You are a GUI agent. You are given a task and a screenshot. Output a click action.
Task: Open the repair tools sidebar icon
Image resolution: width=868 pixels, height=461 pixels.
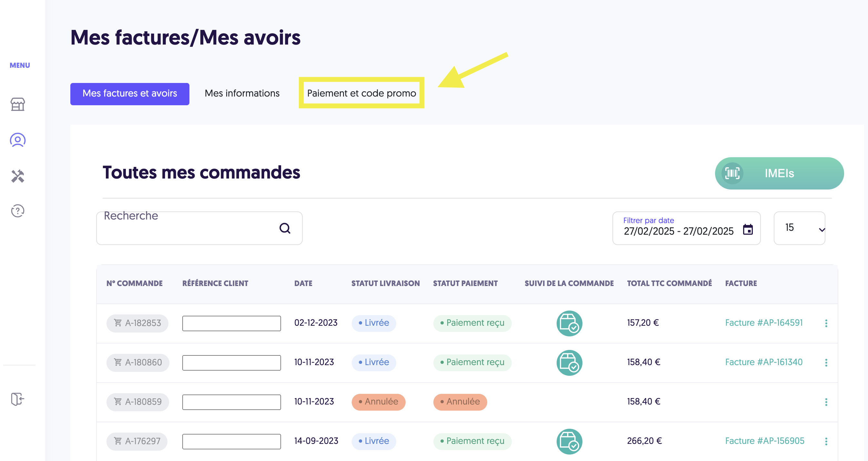coord(18,176)
